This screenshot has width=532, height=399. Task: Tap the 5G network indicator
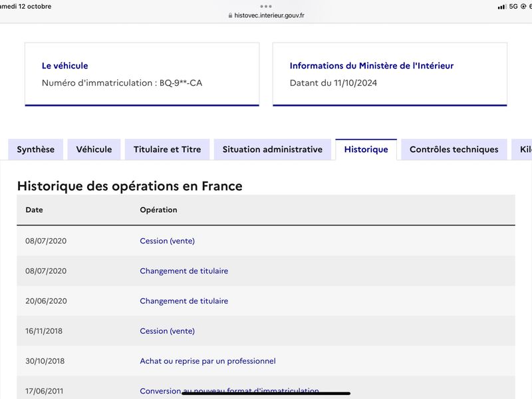(x=513, y=7)
